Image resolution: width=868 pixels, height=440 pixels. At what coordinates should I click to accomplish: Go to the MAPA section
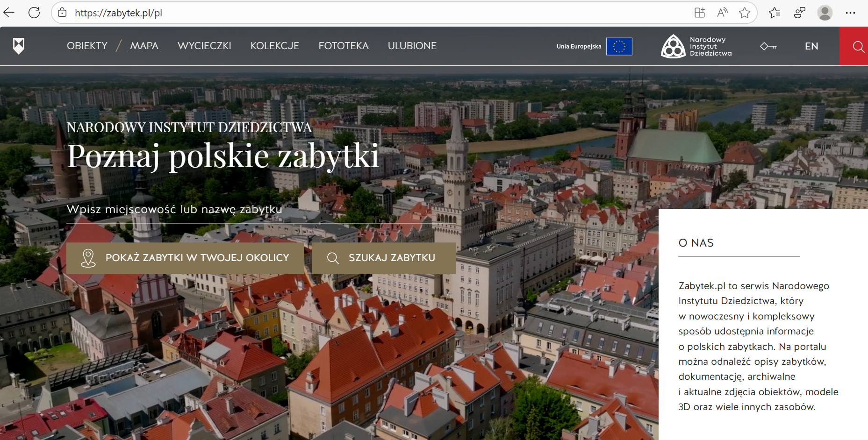144,46
